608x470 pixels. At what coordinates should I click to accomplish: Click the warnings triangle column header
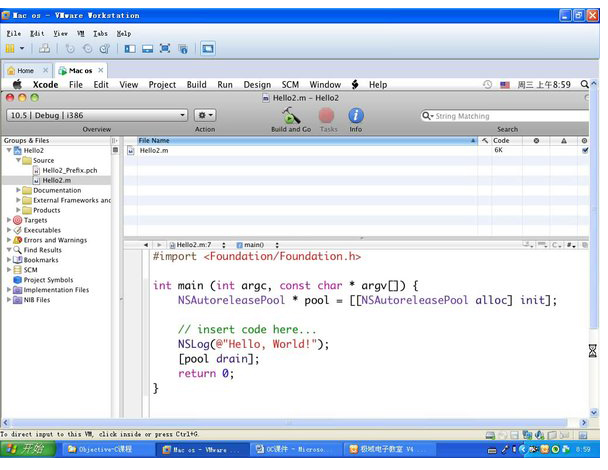coord(564,140)
